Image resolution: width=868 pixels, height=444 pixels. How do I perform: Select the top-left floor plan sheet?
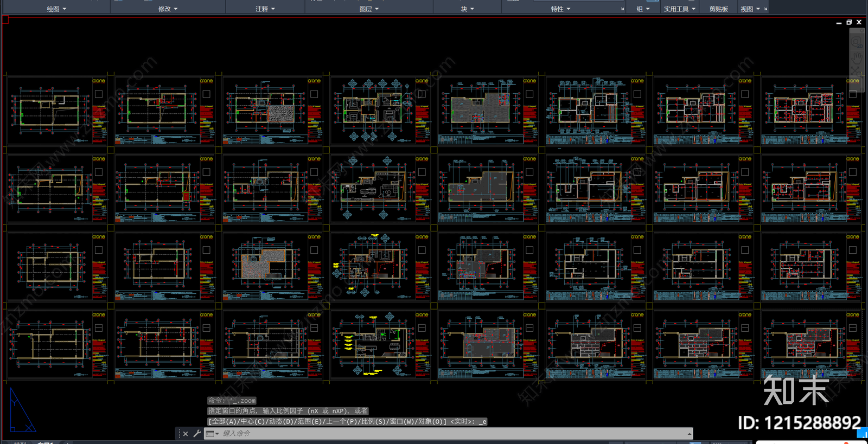click(x=57, y=111)
